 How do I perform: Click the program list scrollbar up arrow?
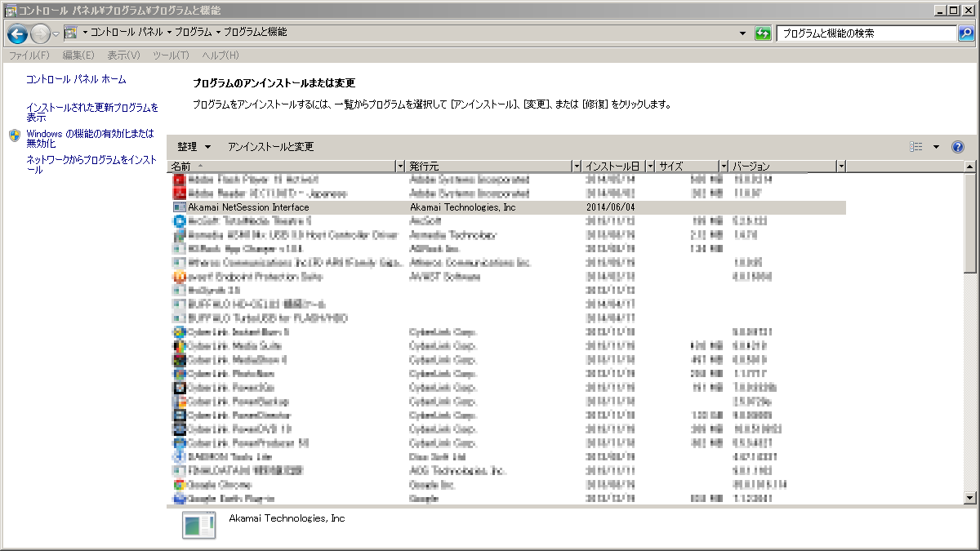[x=970, y=167]
